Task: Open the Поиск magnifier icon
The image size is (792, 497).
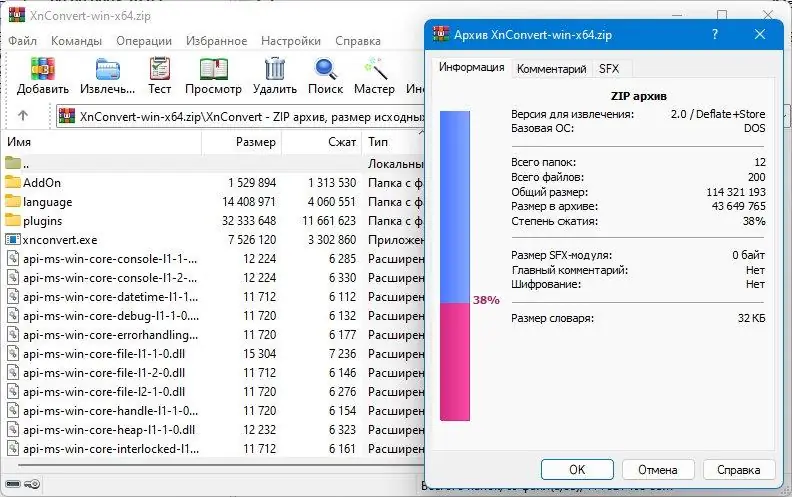Action: (x=325, y=69)
